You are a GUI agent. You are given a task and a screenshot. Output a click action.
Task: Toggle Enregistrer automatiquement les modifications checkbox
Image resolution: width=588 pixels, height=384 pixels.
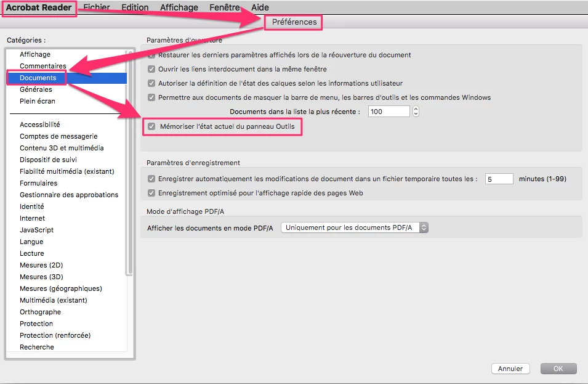pos(151,179)
